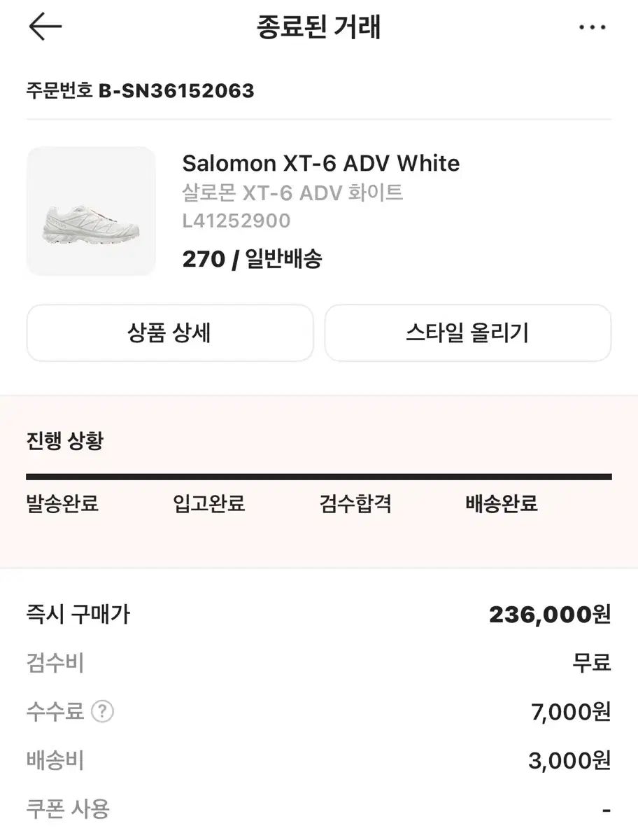The width and height of the screenshot is (638, 840).
Task: Select the 검수합격 progress step
Action: coord(355,503)
